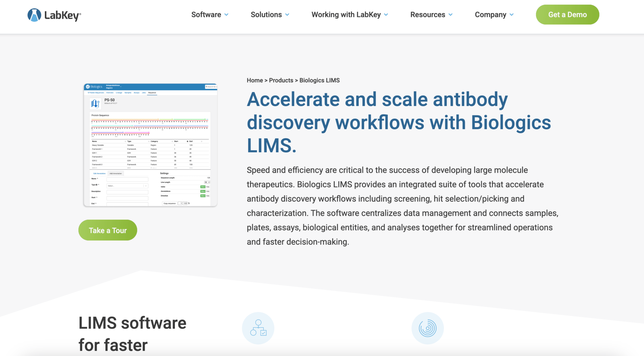Expand the Solutions dropdown chevron
Viewport: 644px width, 356px height.
[x=287, y=15]
